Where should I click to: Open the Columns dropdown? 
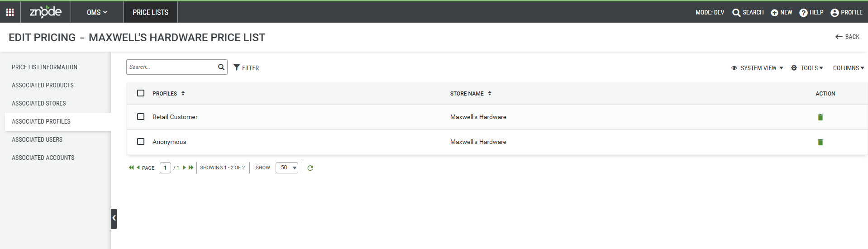click(849, 68)
